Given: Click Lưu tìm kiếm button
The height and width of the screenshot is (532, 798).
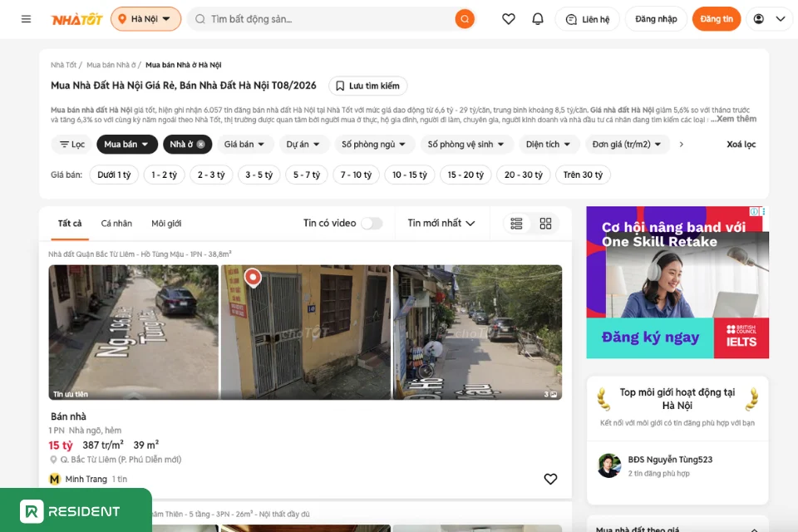Looking at the screenshot, I should (x=368, y=86).
